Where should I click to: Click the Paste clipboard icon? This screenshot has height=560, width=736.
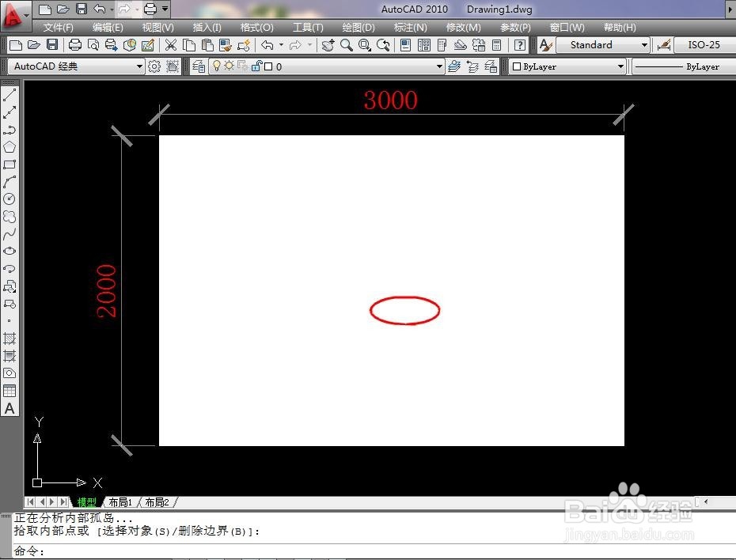pos(207,45)
